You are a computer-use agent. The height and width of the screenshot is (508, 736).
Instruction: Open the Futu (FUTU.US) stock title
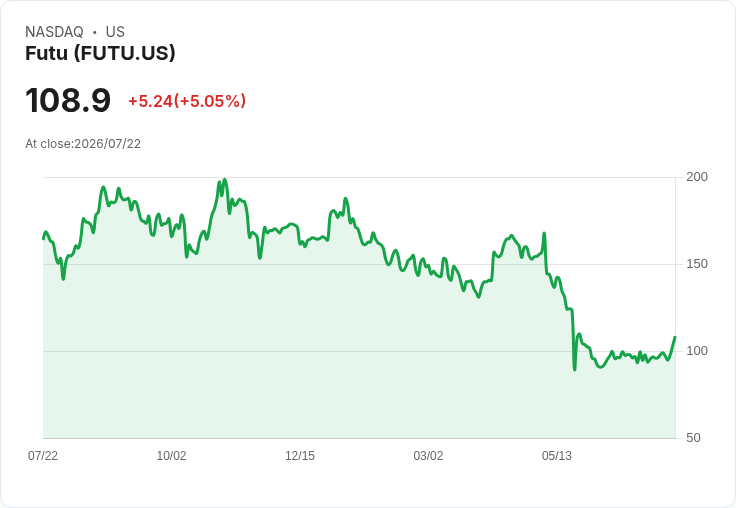100,53
